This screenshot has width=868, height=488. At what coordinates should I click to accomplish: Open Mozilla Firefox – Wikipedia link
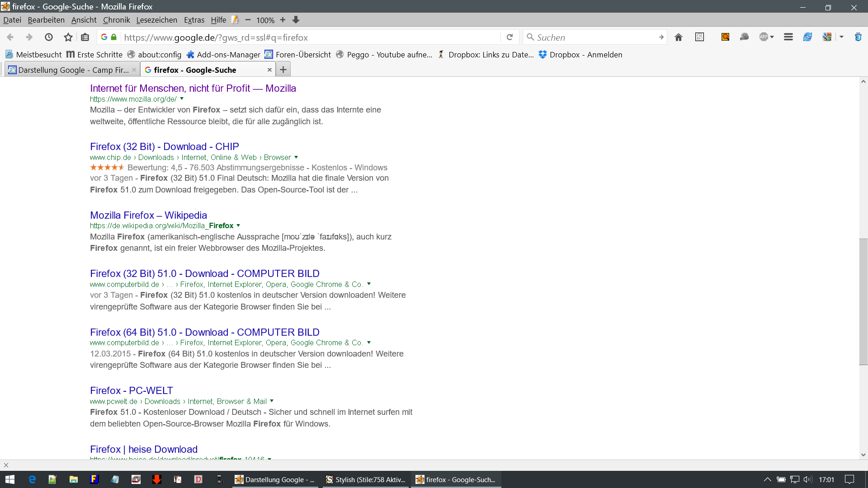pyautogui.click(x=148, y=215)
